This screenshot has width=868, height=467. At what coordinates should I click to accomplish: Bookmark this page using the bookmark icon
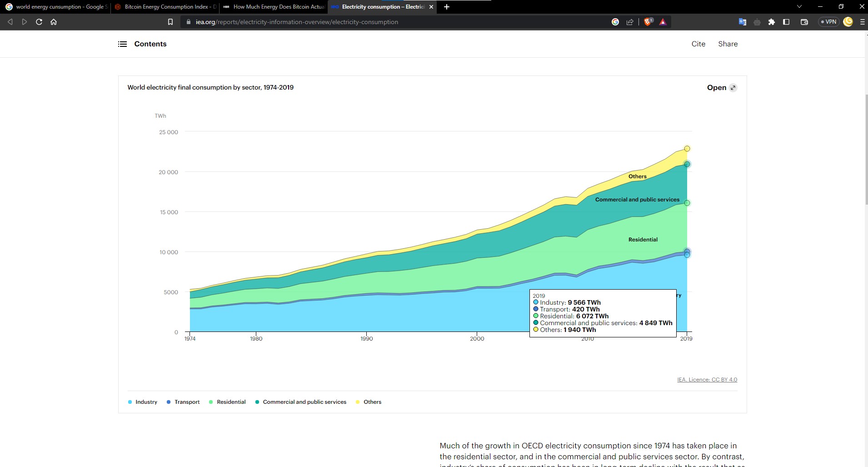[x=170, y=22]
